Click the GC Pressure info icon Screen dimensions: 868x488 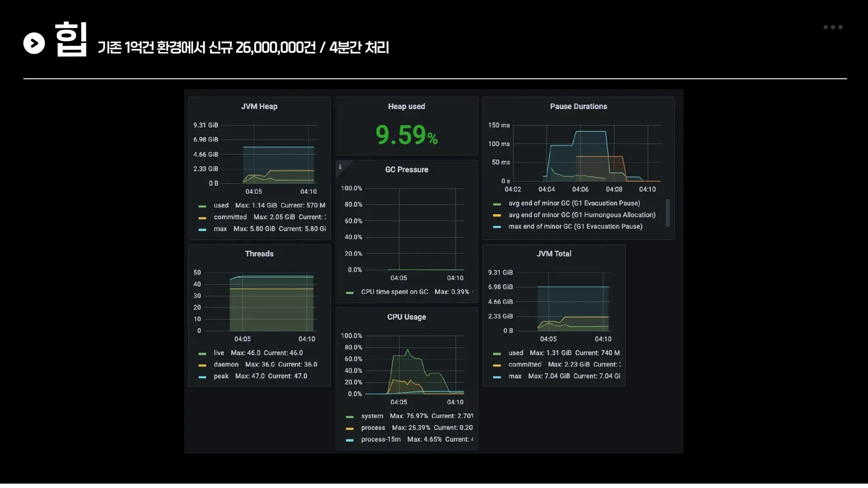pos(340,167)
